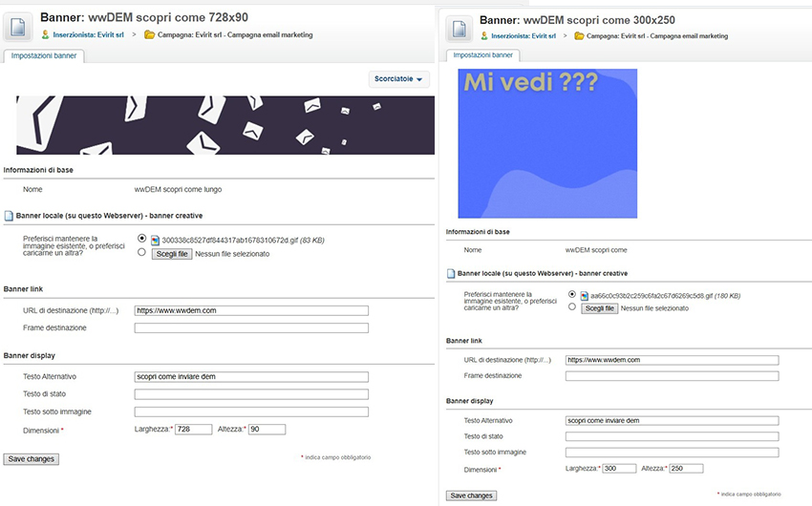812x506 pixels.
Task: Open the Impostazioni banner tab in left panel
Action: pyautogui.click(x=45, y=55)
